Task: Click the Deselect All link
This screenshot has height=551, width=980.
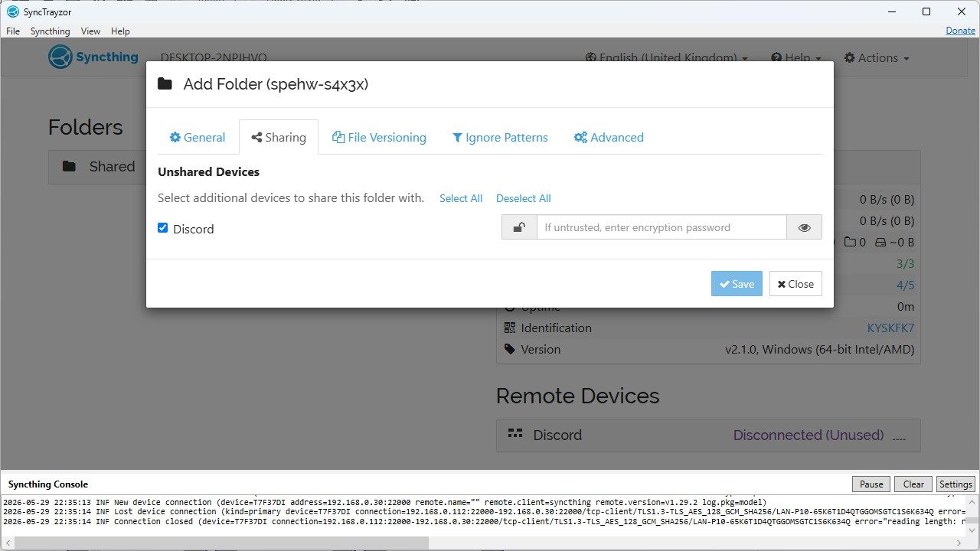Action: click(x=524, y=198)
